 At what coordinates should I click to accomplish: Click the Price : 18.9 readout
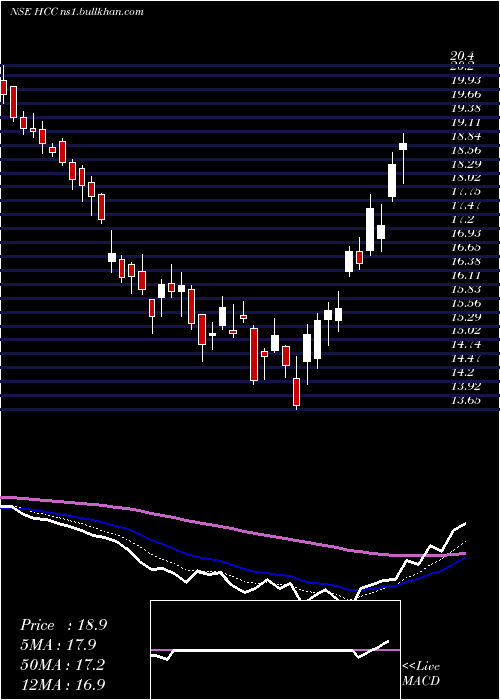(63, 625)
